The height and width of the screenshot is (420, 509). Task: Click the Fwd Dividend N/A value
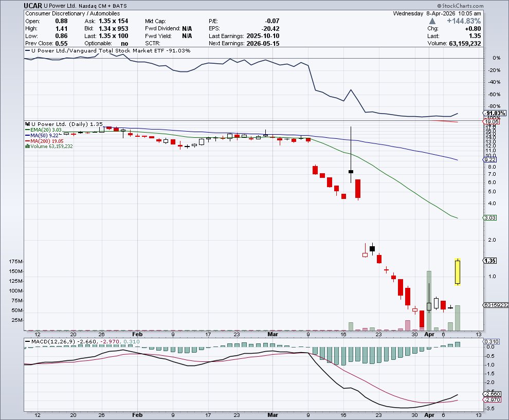pos(187,29)
